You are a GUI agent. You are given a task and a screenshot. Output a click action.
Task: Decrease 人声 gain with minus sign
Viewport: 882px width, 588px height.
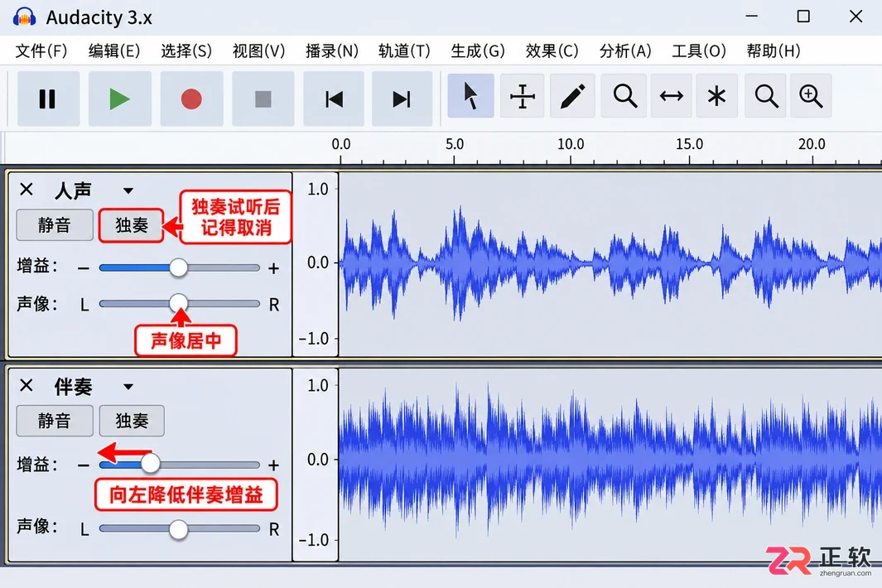point(84,268)
